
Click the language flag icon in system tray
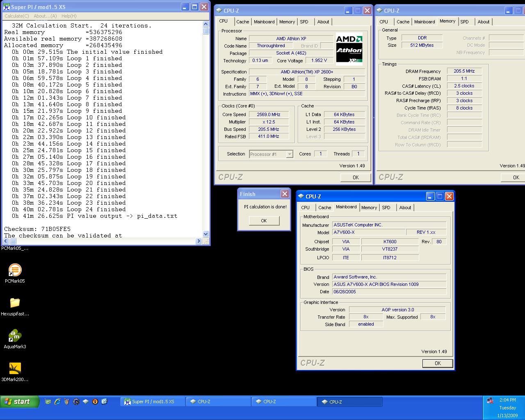(490, 400)
